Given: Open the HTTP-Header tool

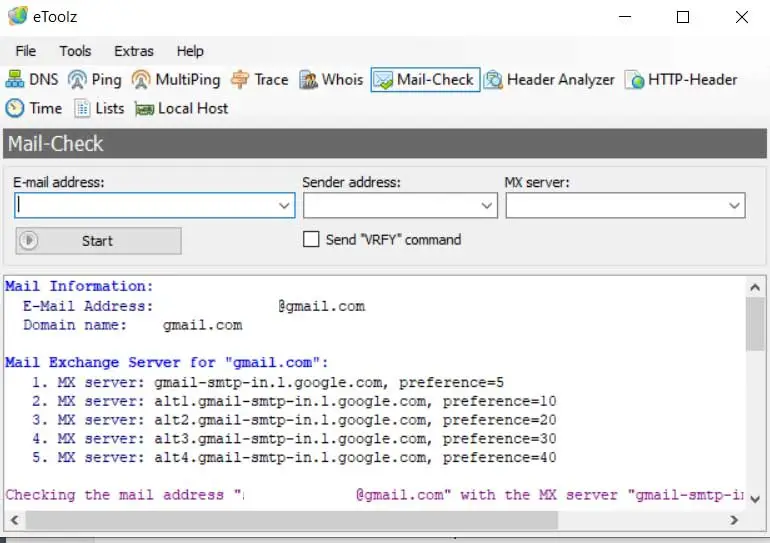Looking at the screenshot, I should tap(681, 80).
